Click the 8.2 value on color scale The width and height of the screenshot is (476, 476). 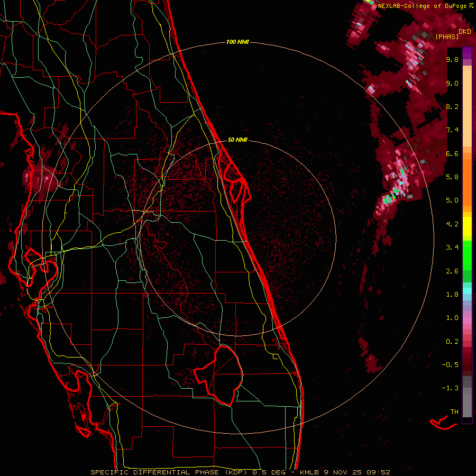tap(452, 106)
